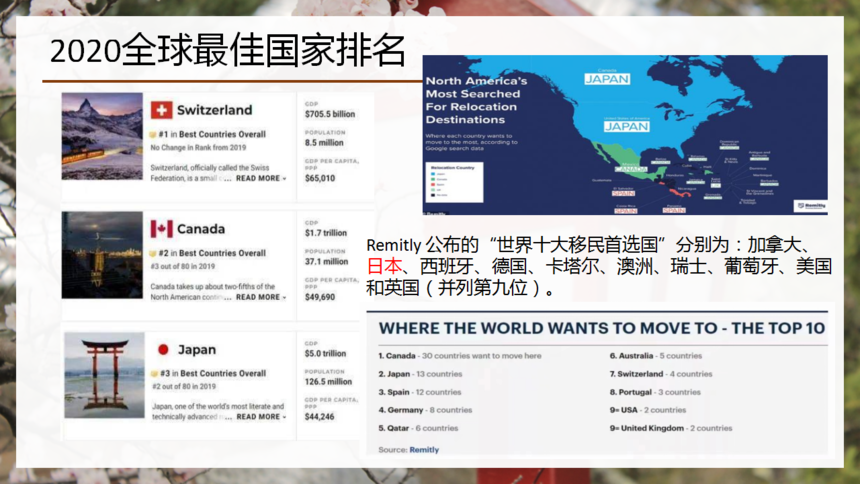860x484 pixels.
Task: Click the Japan red circle flag icon
Action: tap(163, 350)
